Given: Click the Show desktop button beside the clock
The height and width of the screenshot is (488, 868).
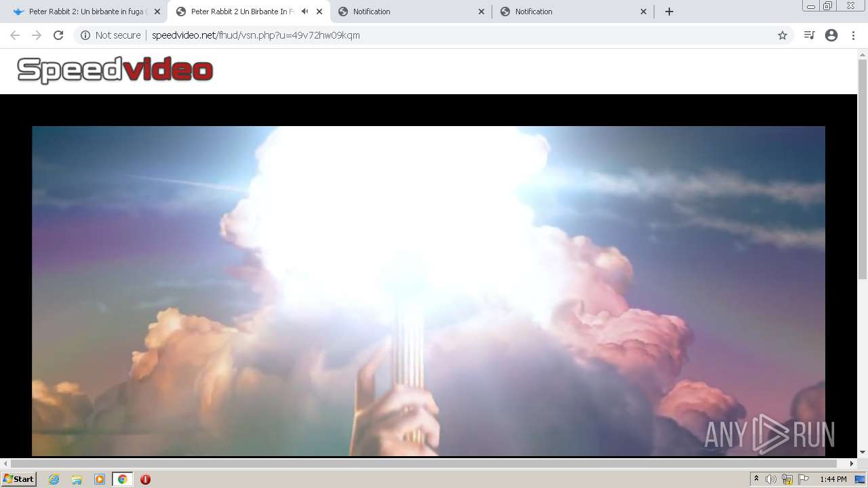Looking at the screenshot, I should tap(861, 479).
